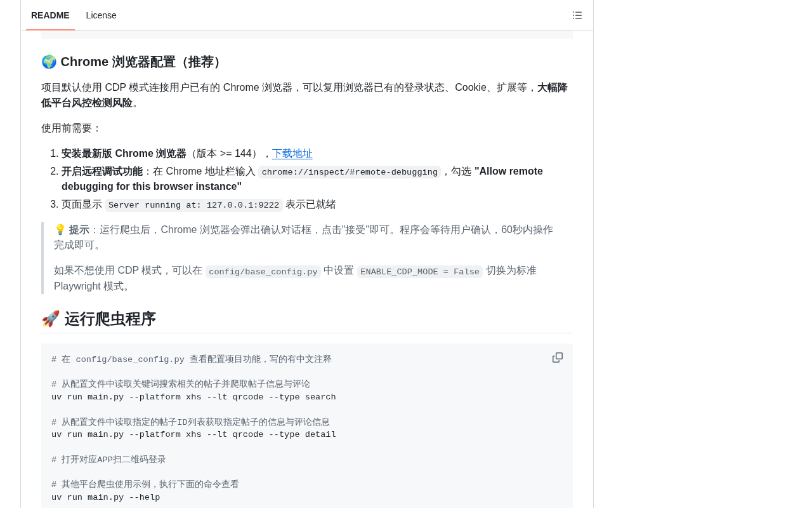Click the 其他平台爬虫使用示例 comment line
The image size is (812, 508).
[145, 484]
